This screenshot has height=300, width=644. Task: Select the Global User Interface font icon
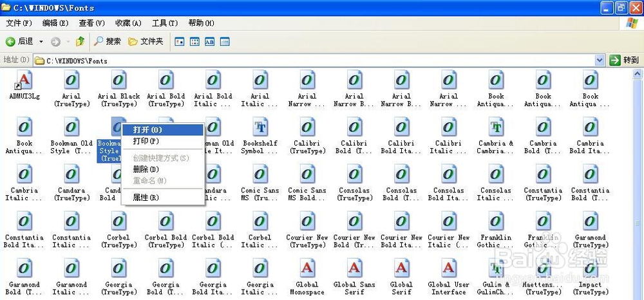point(448,269)
